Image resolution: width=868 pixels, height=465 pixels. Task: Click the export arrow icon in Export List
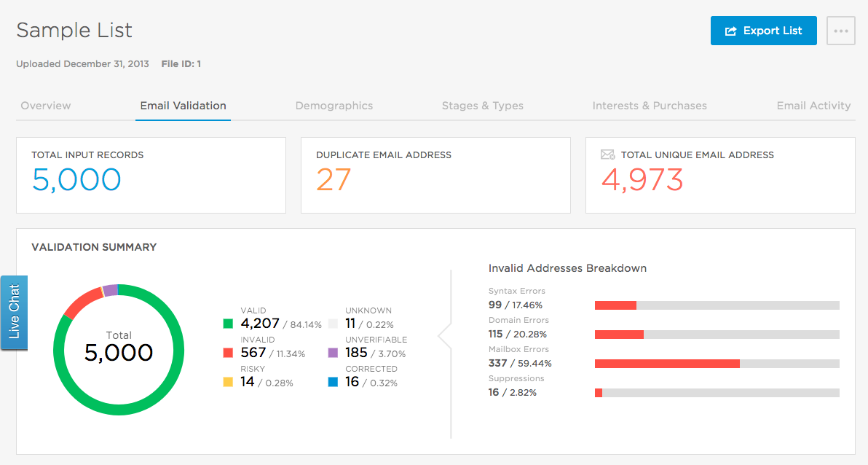[730, 31]
